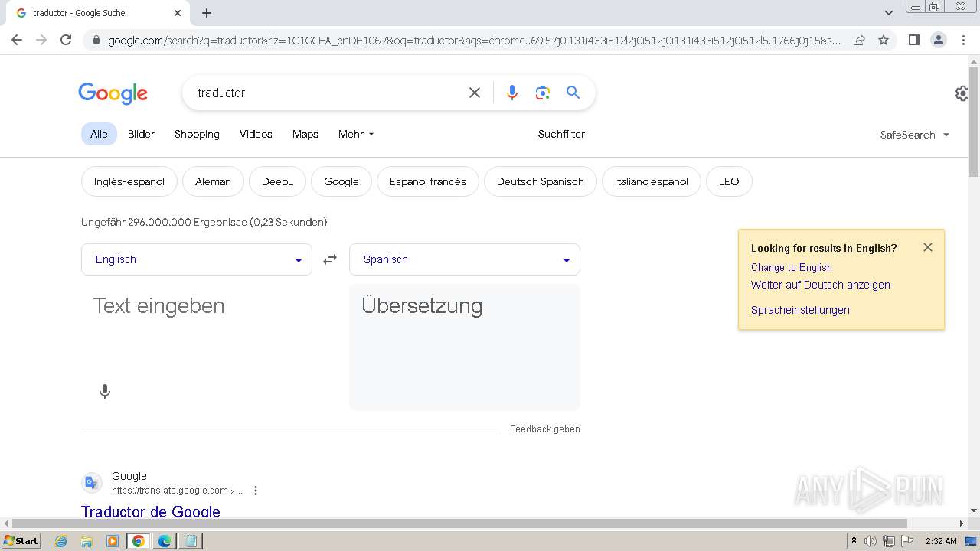Switch to the Bilder tab
Viewport: 980px width, 551px height.
[x=141, y=134]
